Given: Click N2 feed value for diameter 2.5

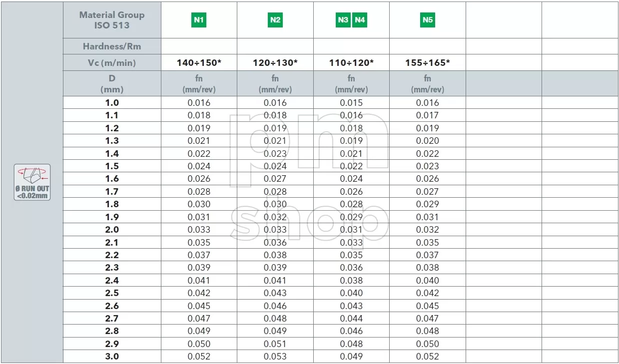Looking at the screenshot, I should 275,293.
